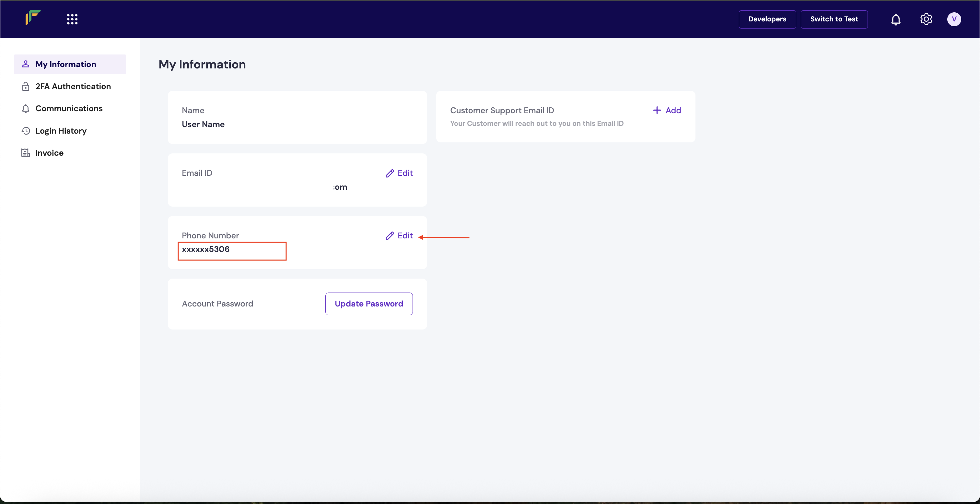Open notifications bell
This screenshot has width=980, height=504.
coord(895,19)
